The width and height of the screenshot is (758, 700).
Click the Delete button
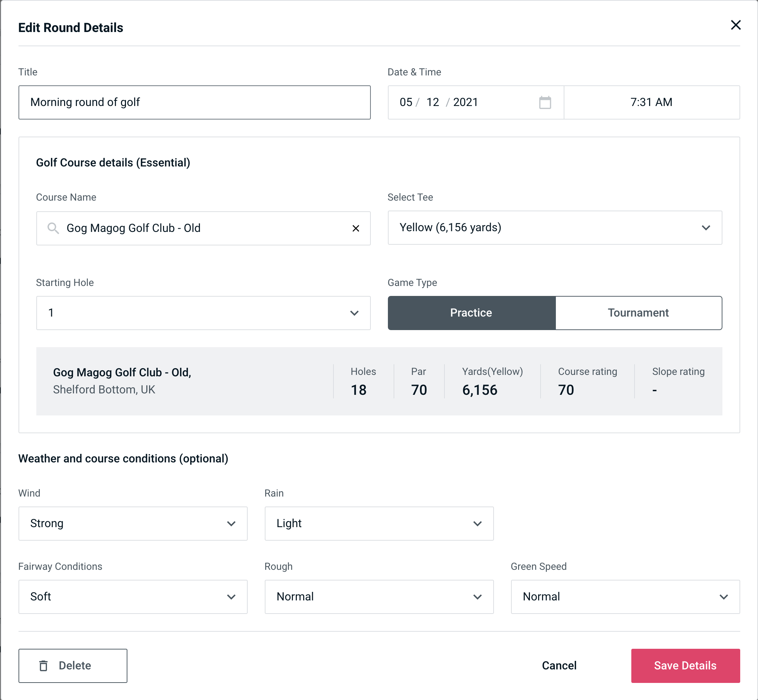73,665
